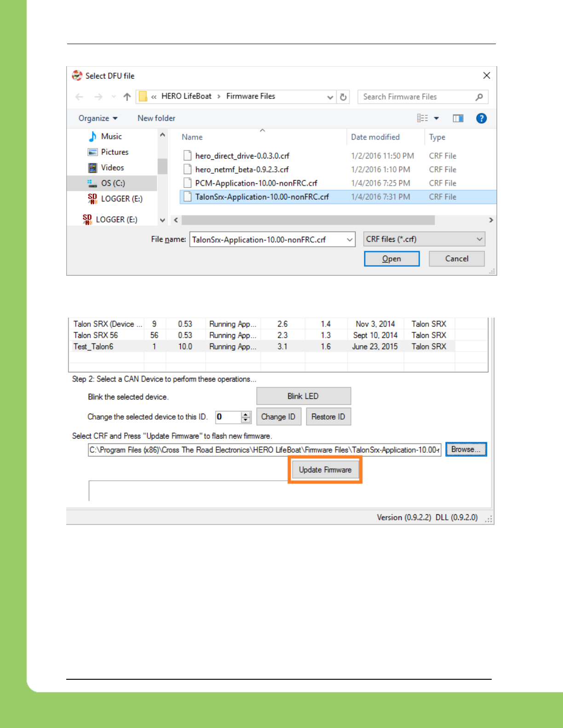Click file icon of PCM-Application file
The image size is (563, 728).
pos(187,183)
